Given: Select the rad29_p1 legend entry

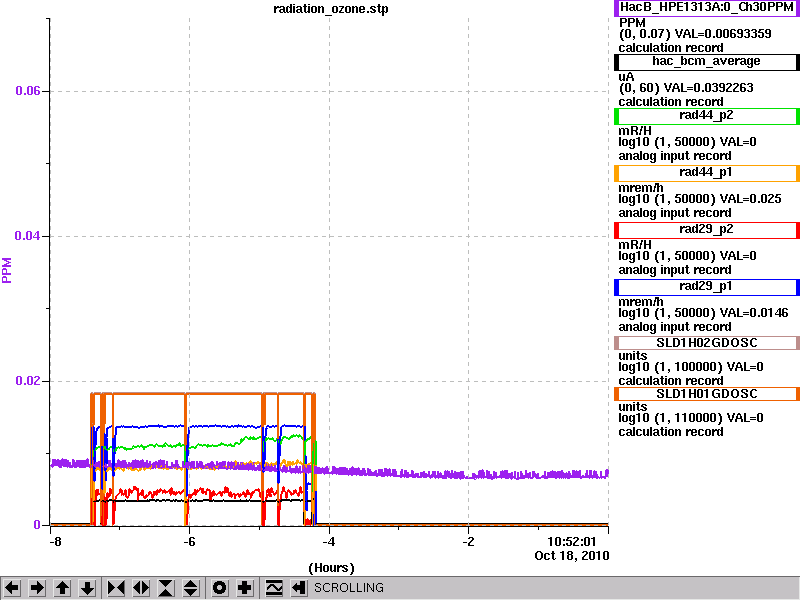Looking at the screenshot, I should coord(707,287).
